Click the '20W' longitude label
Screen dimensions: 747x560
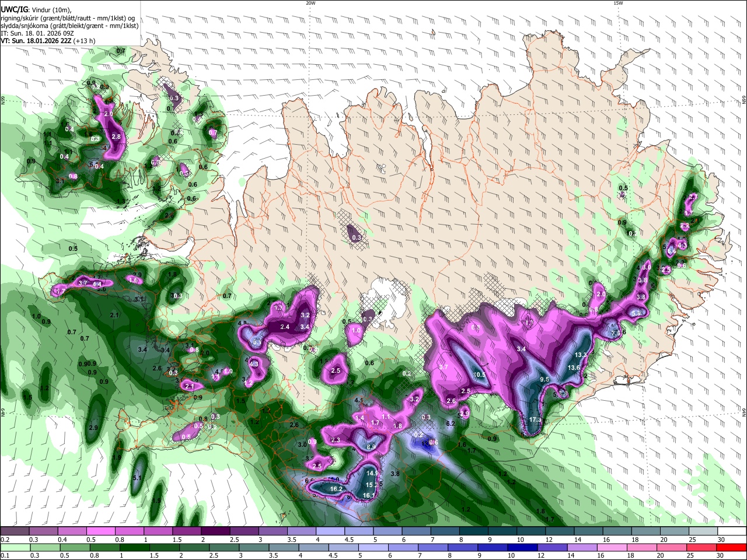tap(310, 3)
